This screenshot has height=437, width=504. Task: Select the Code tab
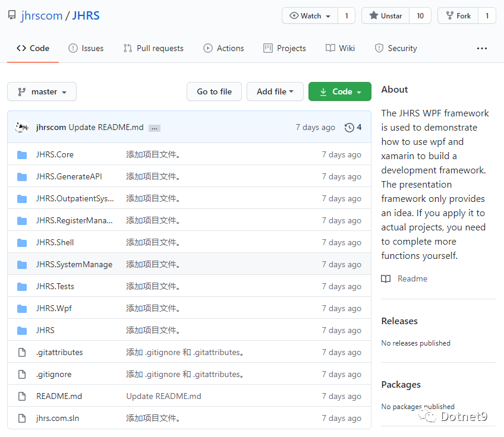(33, 48)
